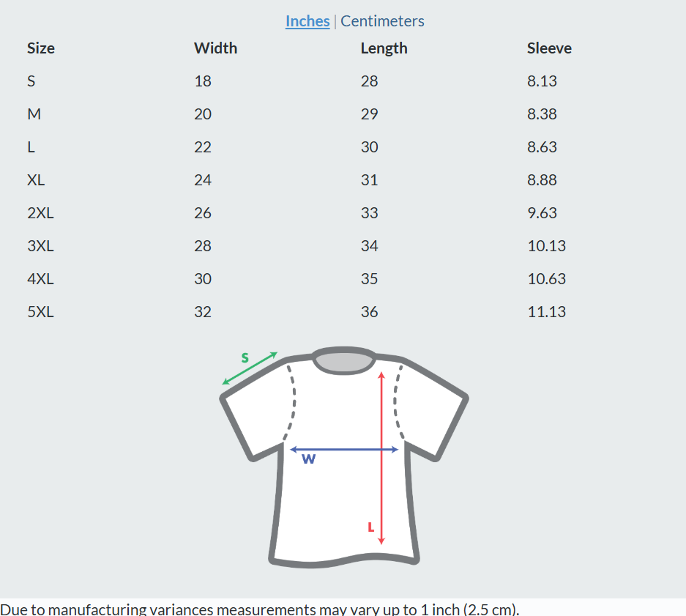686x616 pixels.
Task: Click the left dashed armhole seam
Action: click(x=290, y=404)
